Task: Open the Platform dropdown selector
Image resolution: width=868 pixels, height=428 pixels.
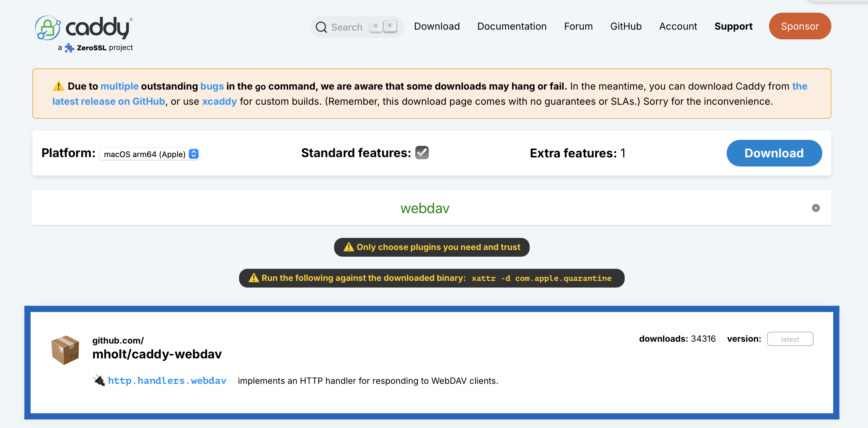Action: [x=150, y=154]
